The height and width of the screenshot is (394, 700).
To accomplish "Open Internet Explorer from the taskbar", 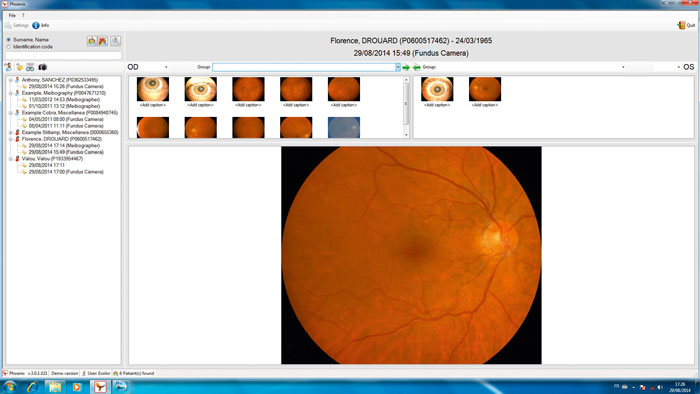I will click(x=33, y=386).
